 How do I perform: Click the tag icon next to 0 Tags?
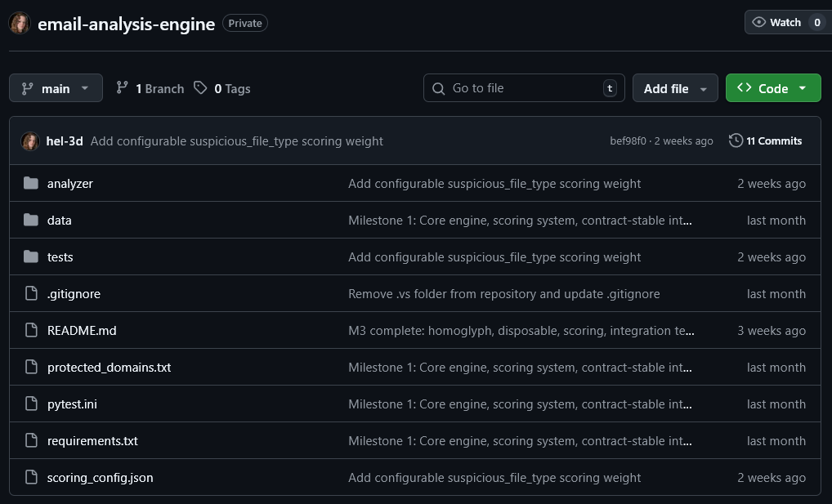199,88
